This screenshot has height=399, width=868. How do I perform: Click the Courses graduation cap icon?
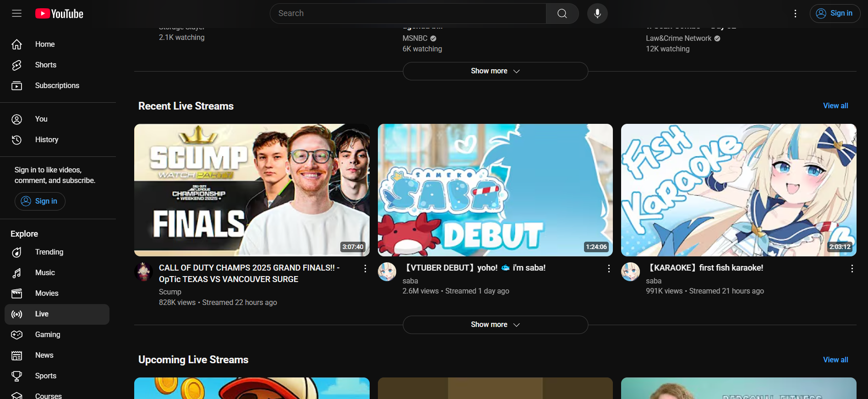17,396
